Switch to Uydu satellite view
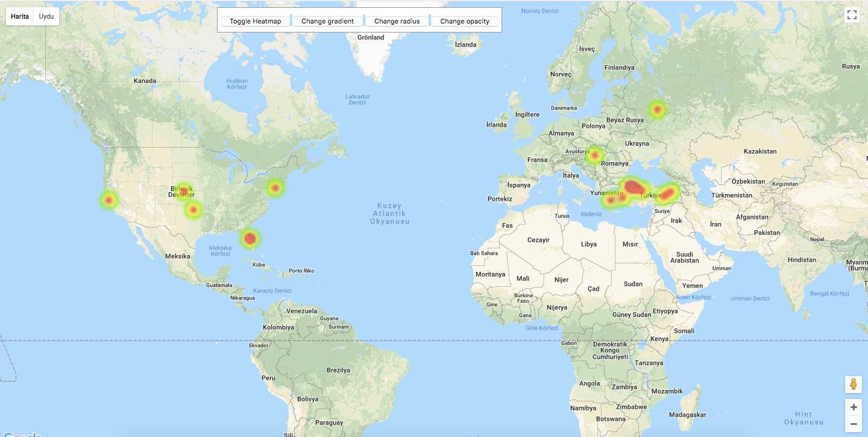Image resolution: width=868 pixels, height=437 pixels. coord(46,16)
